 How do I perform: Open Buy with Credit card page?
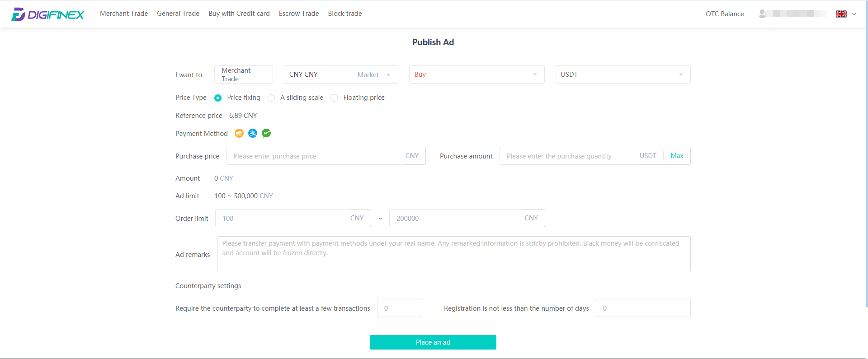point(239,14)
